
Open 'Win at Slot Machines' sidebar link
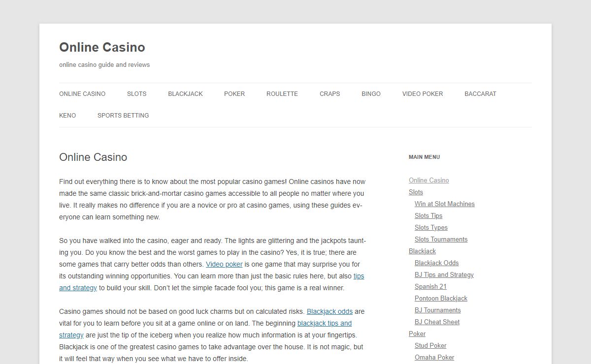pos(445,204)
